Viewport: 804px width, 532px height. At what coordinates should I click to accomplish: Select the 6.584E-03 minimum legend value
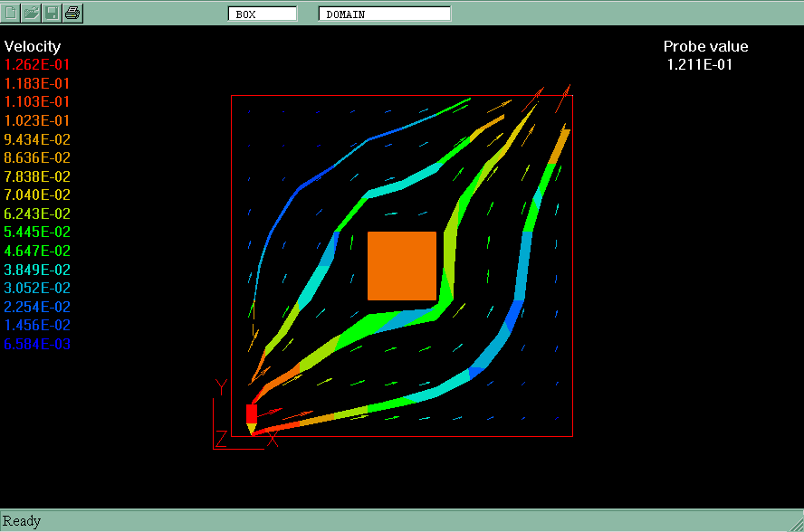[37, 345]
